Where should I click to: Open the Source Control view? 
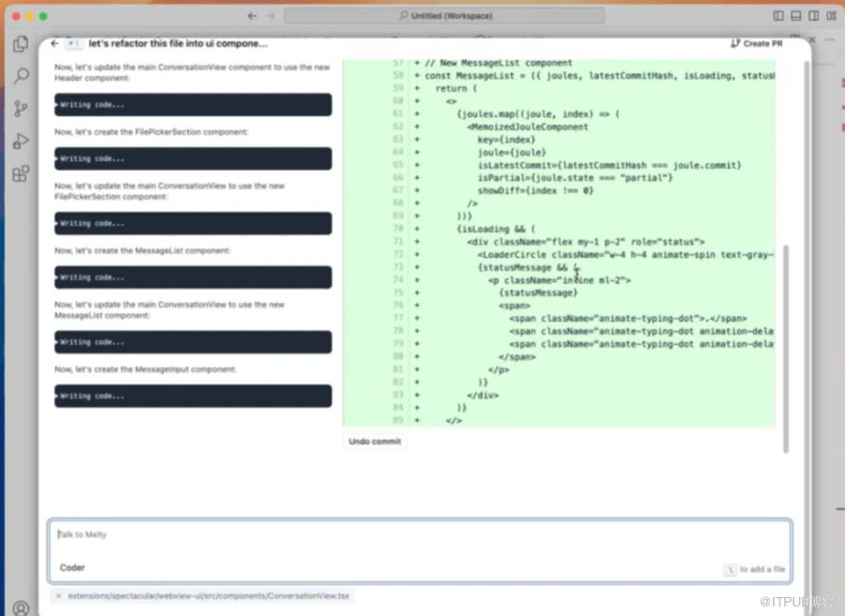point(20,109)
